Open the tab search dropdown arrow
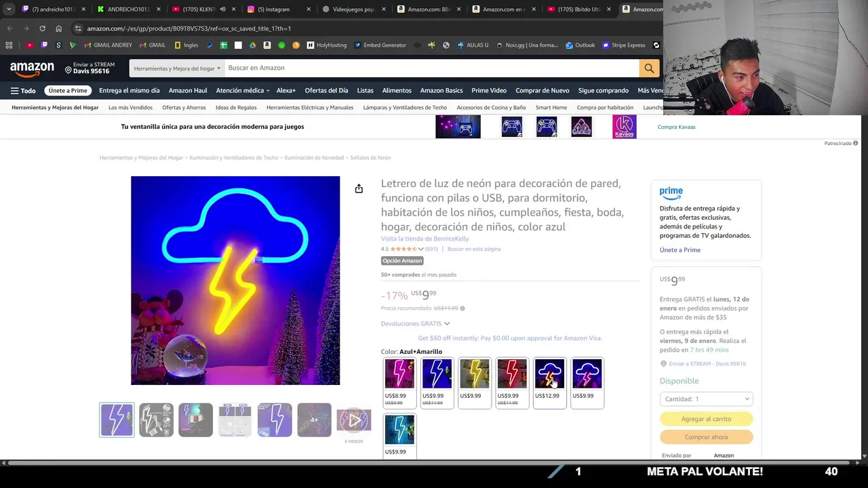 coord(9,9)
